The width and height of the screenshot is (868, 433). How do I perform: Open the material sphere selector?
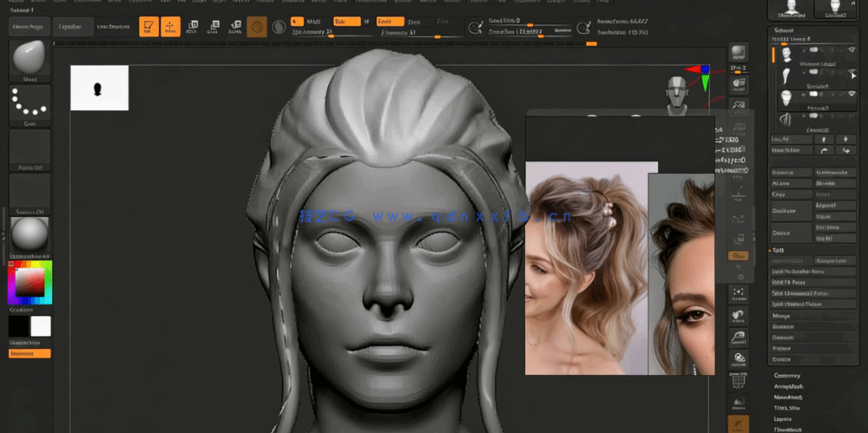point(30,234)
